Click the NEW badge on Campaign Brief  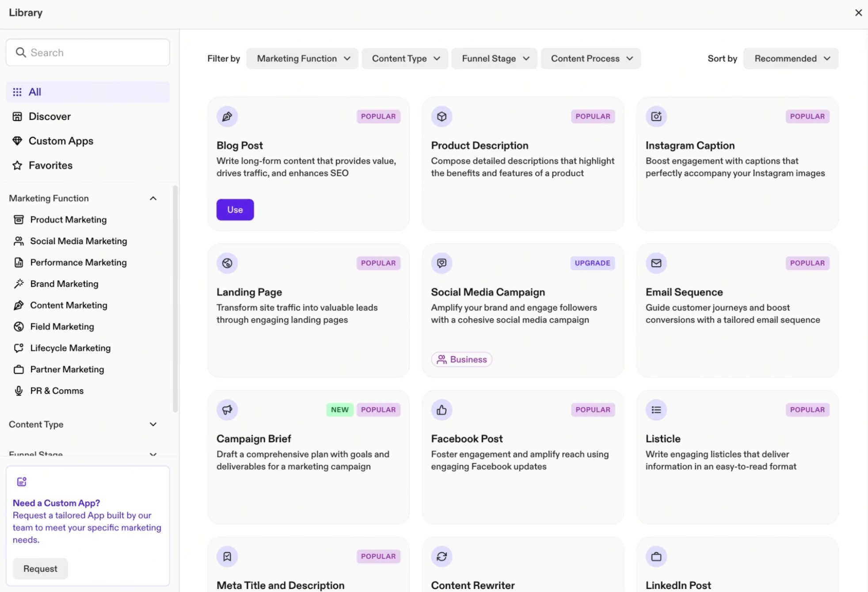click(340, 410)
